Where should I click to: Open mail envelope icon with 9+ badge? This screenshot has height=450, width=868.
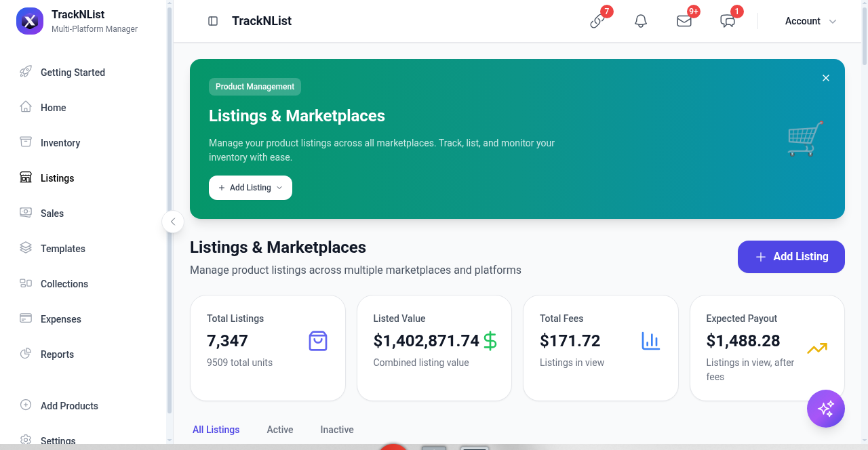coord(684,21)
